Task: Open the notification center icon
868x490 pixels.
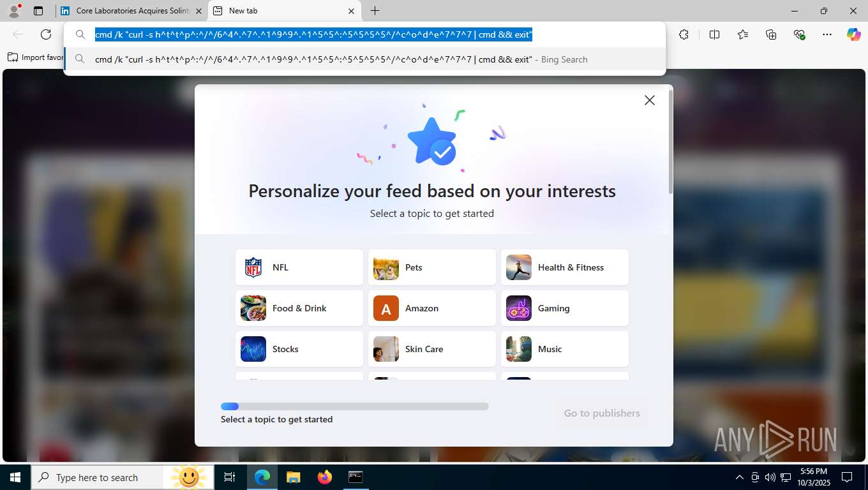Action: [847, 477]
